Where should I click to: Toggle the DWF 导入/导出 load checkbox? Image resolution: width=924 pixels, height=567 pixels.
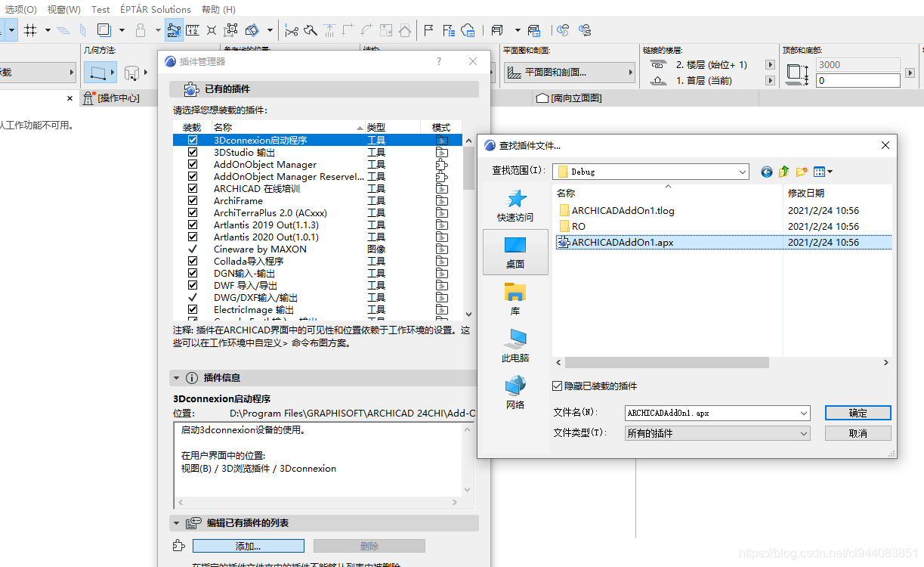pyautogui.click(x=193, y=285)
